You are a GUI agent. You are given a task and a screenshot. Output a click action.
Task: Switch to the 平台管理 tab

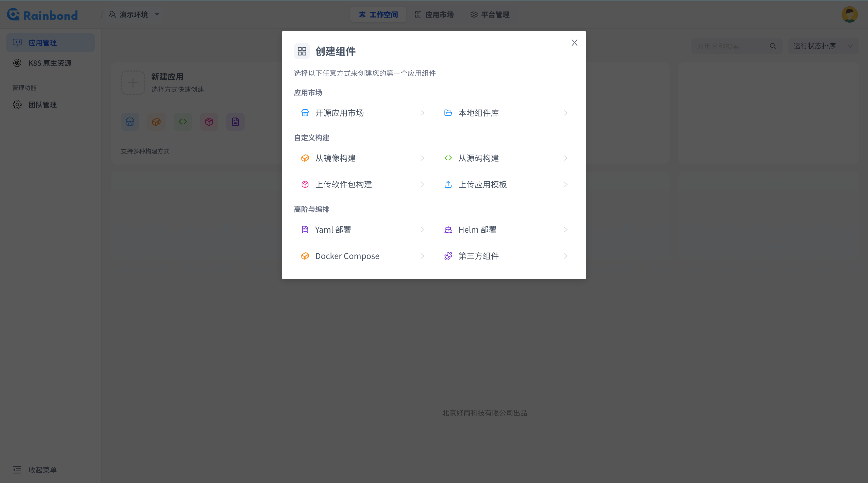(490, 14)
